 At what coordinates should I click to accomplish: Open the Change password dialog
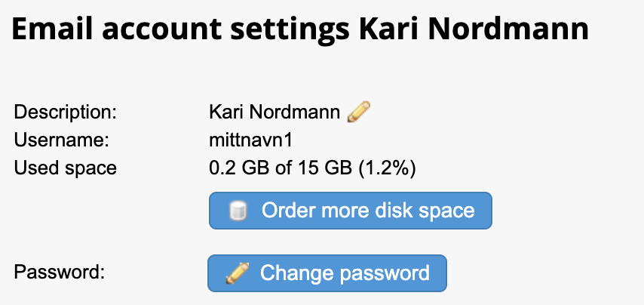coord(327,273)
